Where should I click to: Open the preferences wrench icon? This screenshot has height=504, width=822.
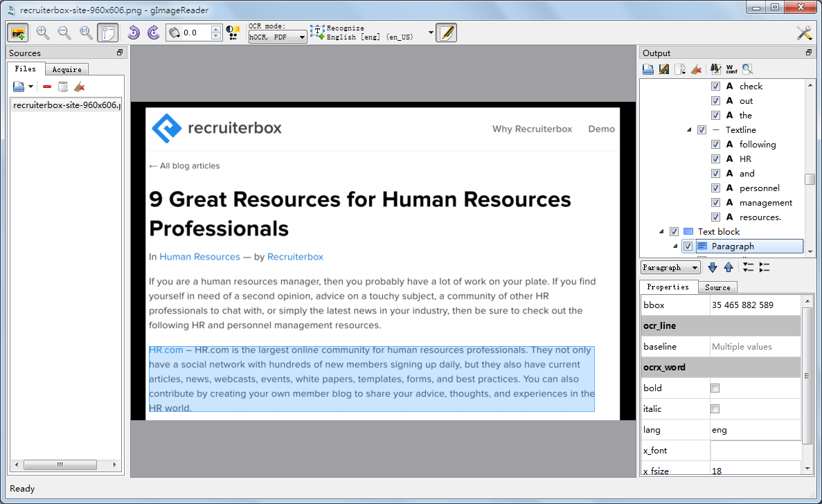tap(804, 33)
